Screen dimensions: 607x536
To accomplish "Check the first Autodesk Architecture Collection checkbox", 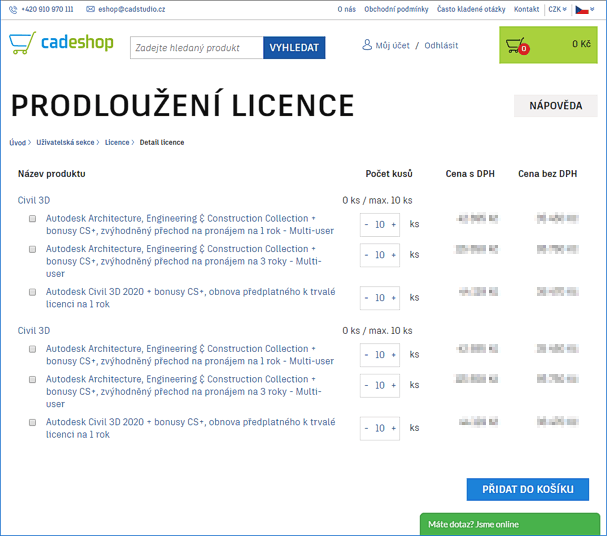I will [32, 219].
